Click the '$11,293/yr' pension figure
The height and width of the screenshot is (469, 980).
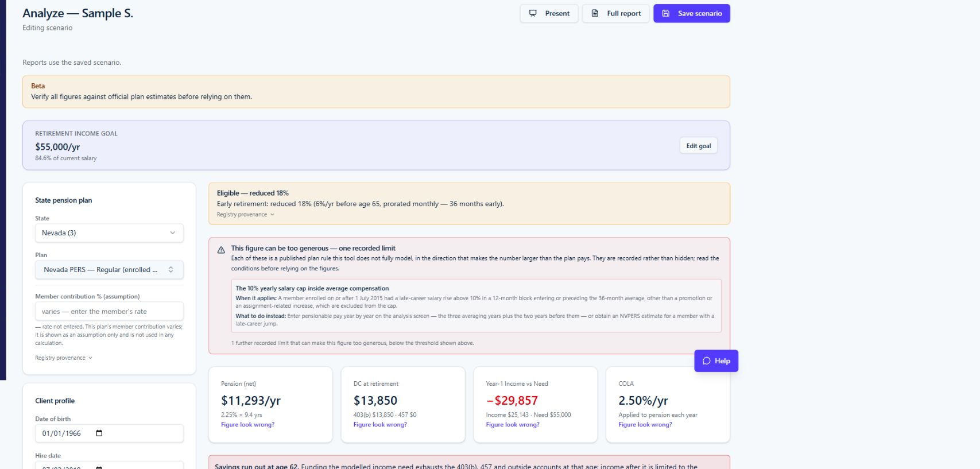(251, 401)
